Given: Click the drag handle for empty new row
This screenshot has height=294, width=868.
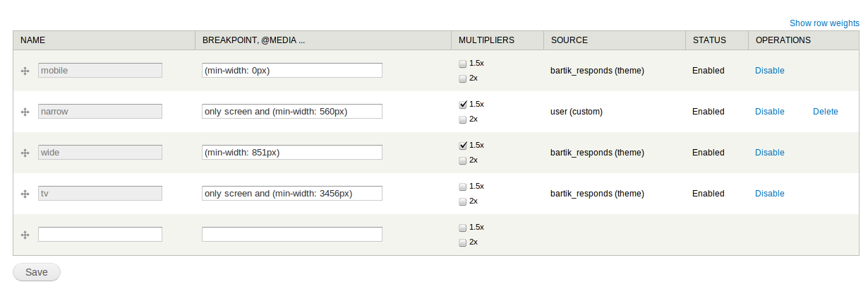Looking at the screenshot, I should pos(25,235).
